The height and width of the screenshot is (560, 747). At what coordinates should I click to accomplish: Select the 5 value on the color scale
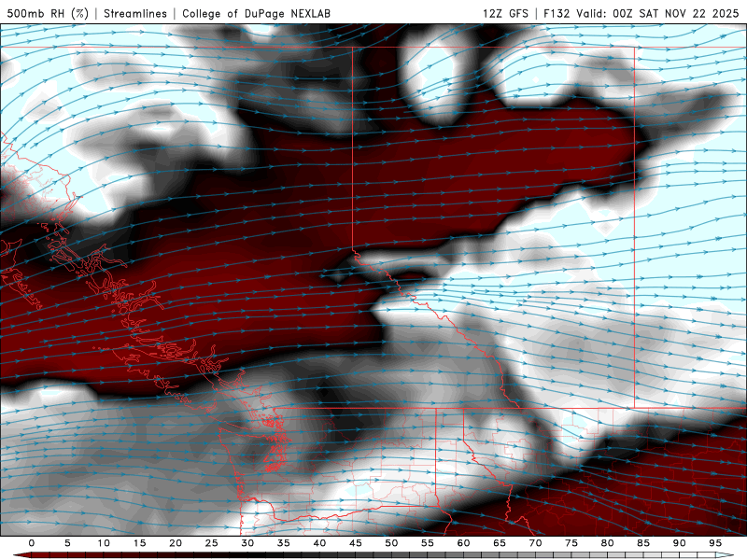coord(67,543)
